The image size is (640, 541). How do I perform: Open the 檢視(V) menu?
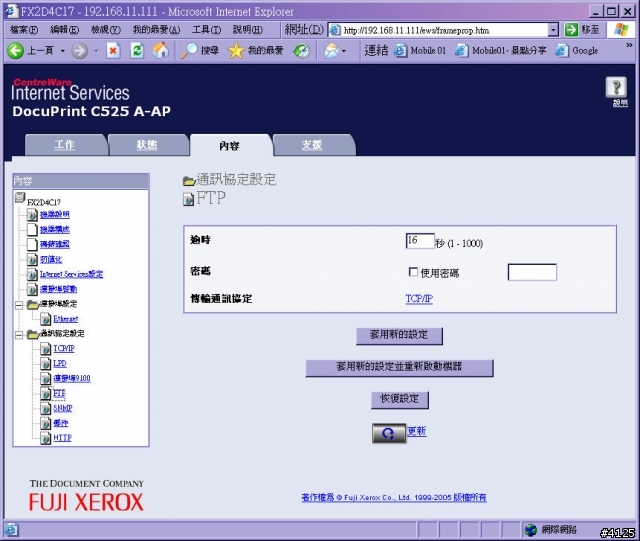(106, 30)
